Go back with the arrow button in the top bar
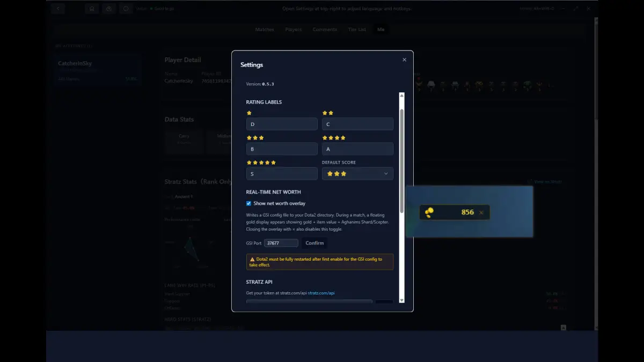This screenshot has height=362, width=644. coord(58,9)
